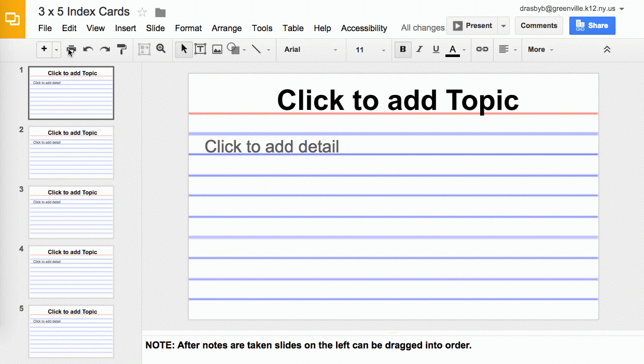Click the insert link icon
Image resolution: width=644 pixels, height=364 pixels.
482,49
